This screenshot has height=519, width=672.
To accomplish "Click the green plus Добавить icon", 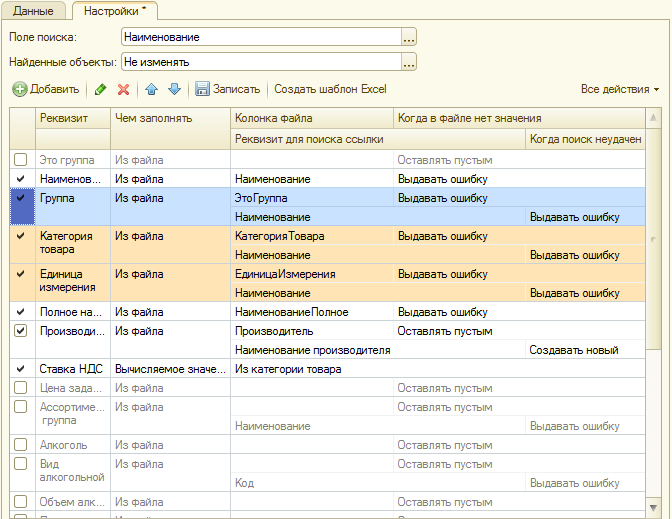I will tap(20, 89).
